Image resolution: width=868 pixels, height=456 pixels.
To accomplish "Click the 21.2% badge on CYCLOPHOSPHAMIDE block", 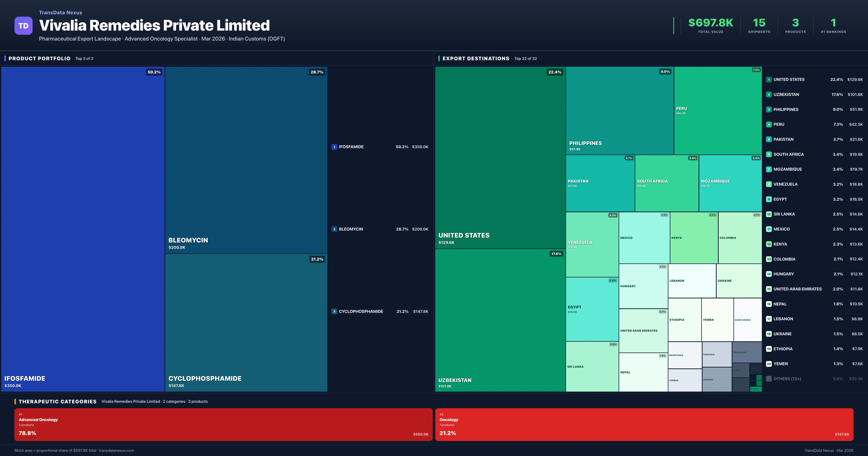I will pyautogui.click(x=317, y=259).
